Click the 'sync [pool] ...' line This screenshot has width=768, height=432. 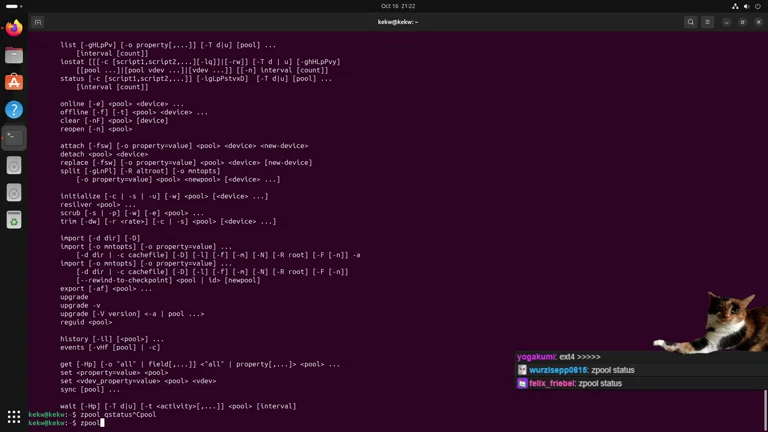(90, 389)
